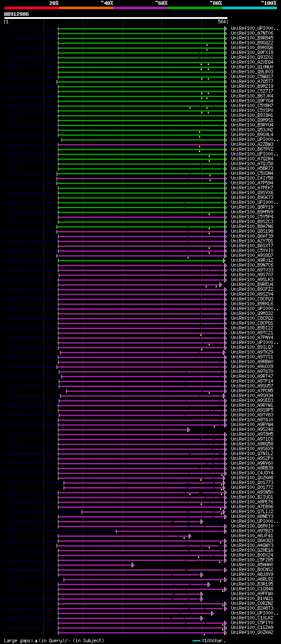The image size is (281, 644).
Task: Click the orange ~40% legend bar
Action: [x=86, y=8]
